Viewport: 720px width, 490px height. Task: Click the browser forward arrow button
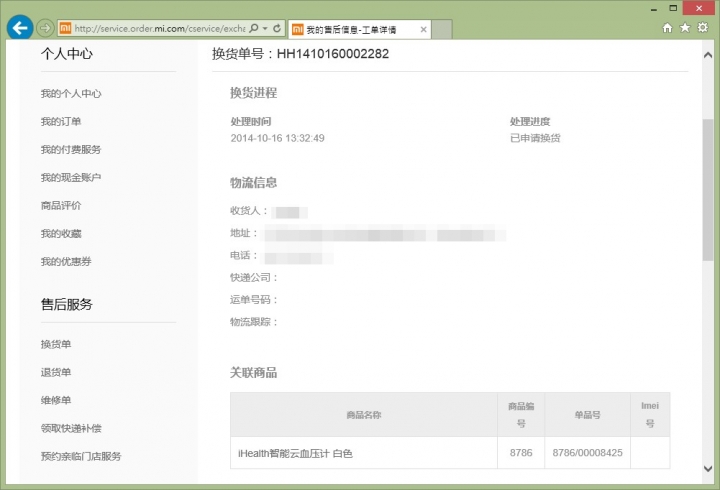pyautogui.click(x=45, y=28)
